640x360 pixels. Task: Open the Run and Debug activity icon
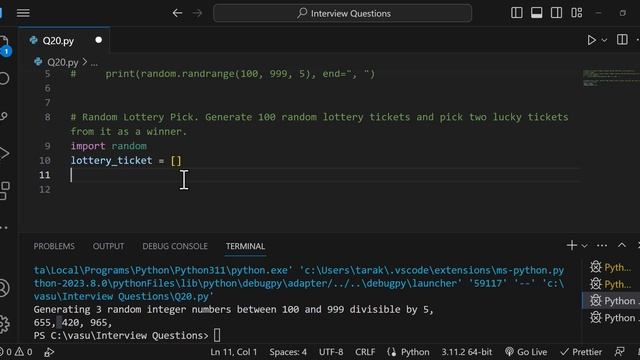(4, 153)
